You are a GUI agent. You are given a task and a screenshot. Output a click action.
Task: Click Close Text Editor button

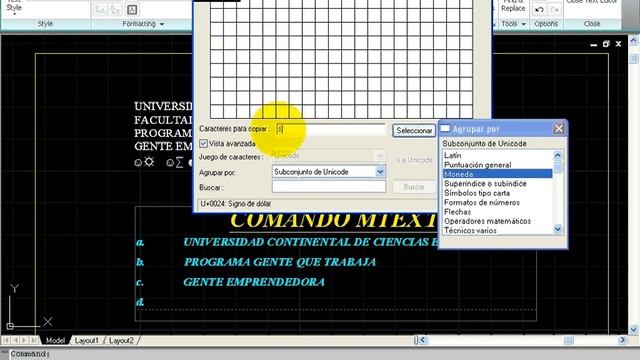pos(592,2)
